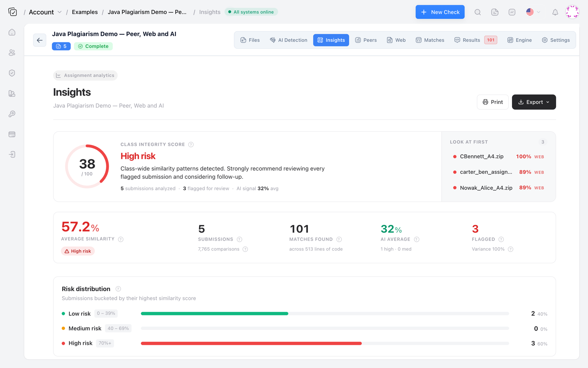Click the "3 flagged for review" text

(206, 188)
